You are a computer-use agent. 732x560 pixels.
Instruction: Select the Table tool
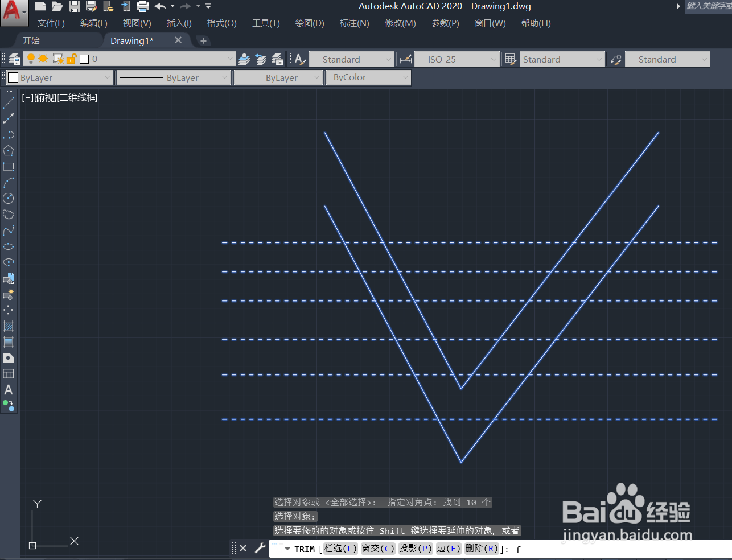[x=9, y=374]
